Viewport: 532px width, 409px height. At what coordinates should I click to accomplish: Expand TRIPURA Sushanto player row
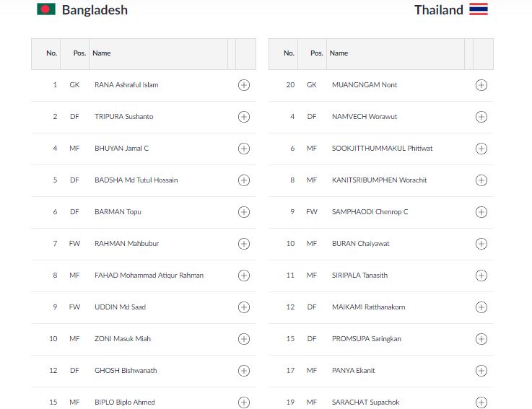point(244,117)
